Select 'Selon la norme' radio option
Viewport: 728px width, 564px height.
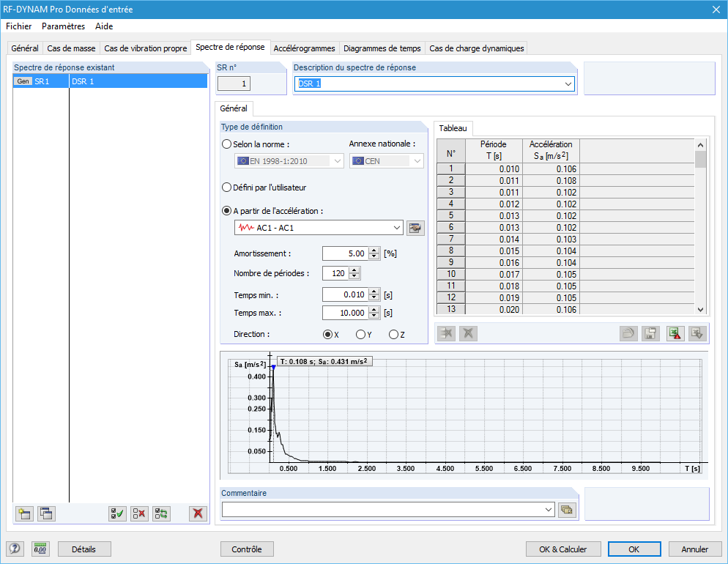[x=227, y=144]
